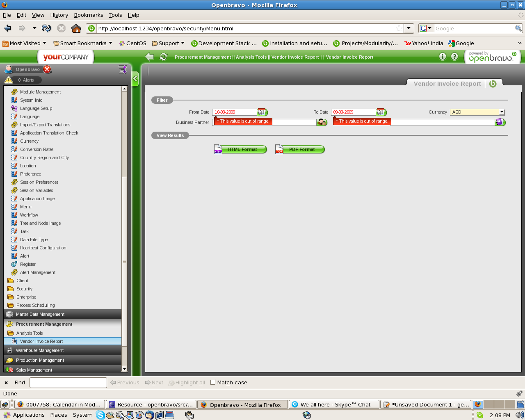Open the Bookmarks menu
The width and height of the screenshot is (525, 420).
pyautogui.click(x=88, y=15)
